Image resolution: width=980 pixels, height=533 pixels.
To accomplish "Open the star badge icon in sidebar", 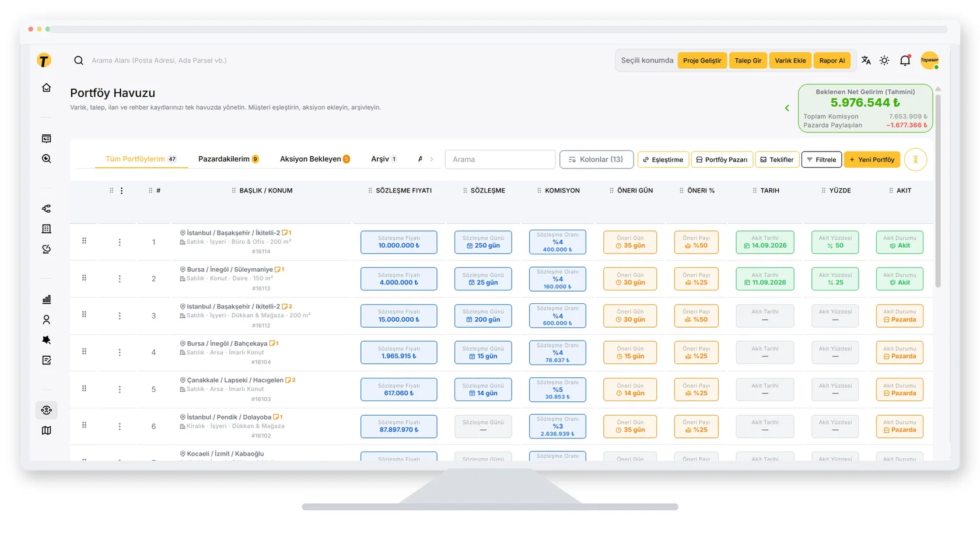I will (x=47, y=340).
